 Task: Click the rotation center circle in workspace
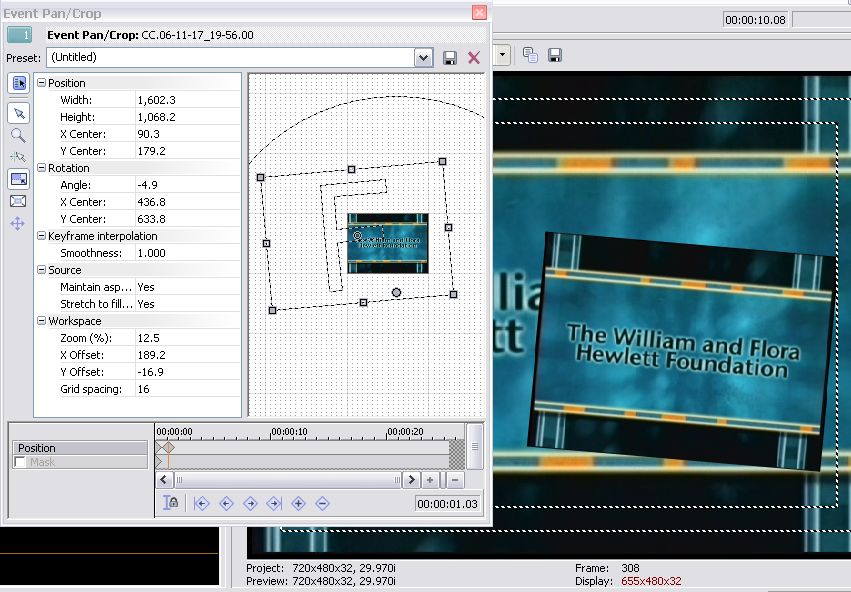click(x=357, y=235)
